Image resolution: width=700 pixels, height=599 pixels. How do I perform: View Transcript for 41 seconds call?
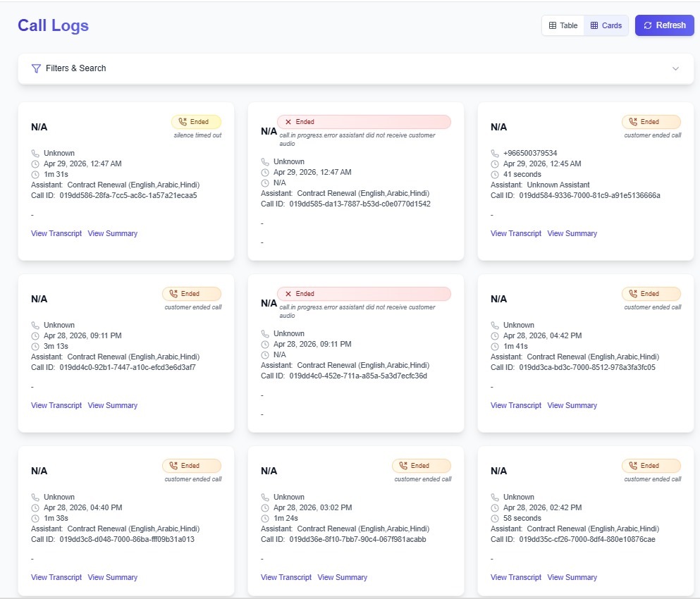pos(515,233)
